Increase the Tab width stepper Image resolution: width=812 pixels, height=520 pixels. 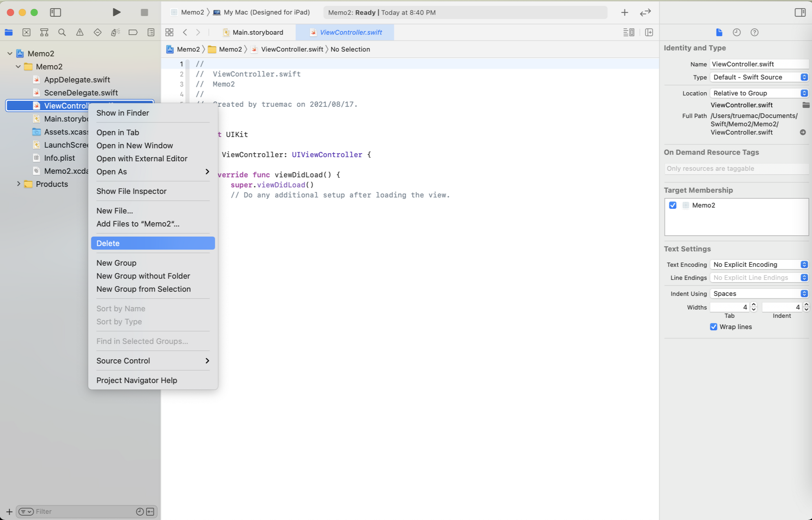click(754, 304)
